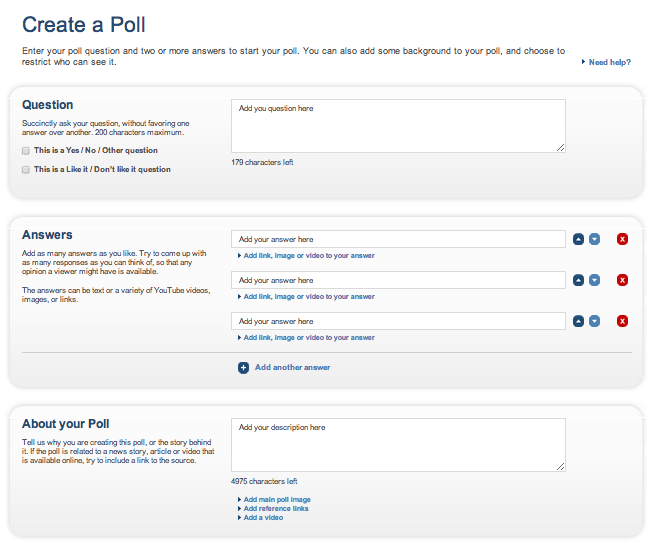Move the second answer up
The image size is (649, 546).
[578, 280]
